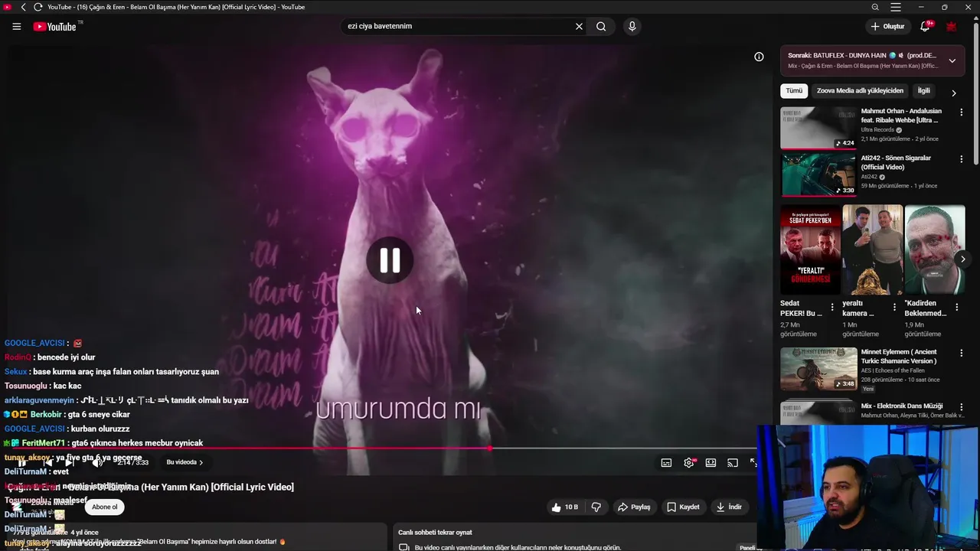The height and width of the screenshot is (551, 980).
Task: Open Ati242 Sönen Sigaralar thumbnail
Action: tap(818, 174)
